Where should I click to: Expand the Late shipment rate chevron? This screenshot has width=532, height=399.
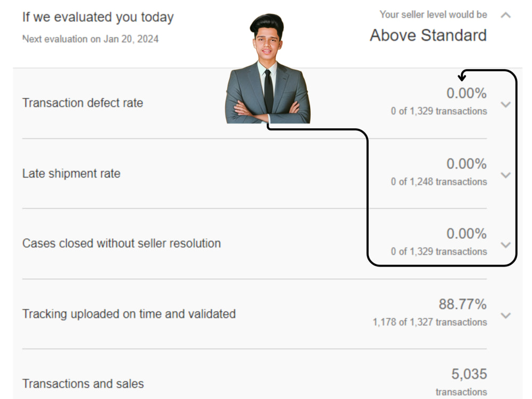tap(506, 175)
